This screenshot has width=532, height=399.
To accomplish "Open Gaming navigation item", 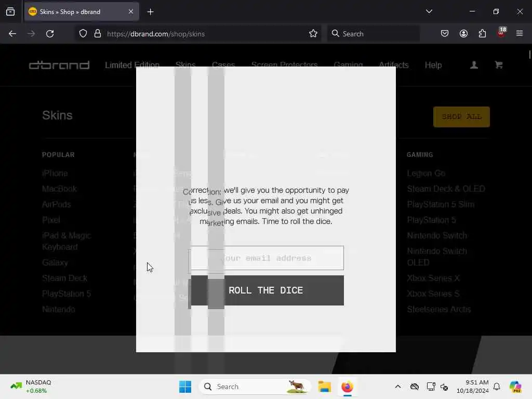I will pyautogui.click(x=348, y=65).
